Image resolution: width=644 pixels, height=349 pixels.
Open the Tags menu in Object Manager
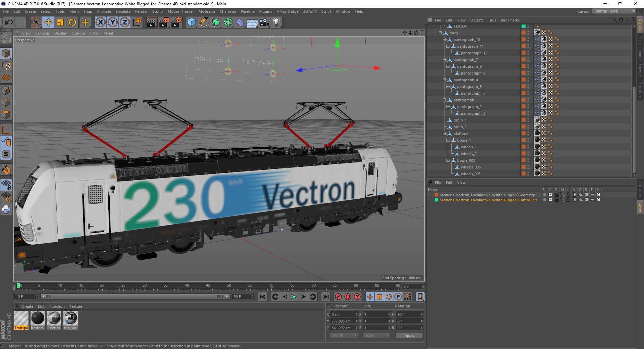point(492,20)
